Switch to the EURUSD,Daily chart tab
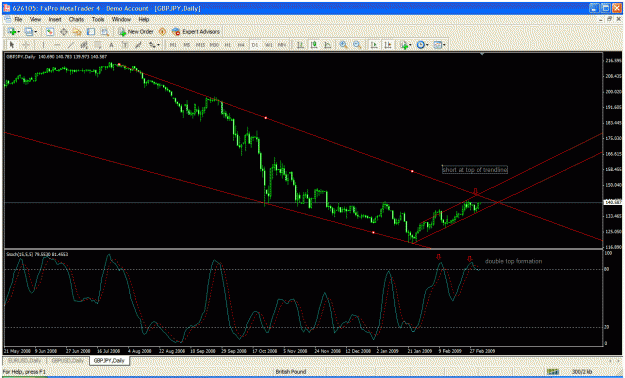 click(x=24, y=360)
